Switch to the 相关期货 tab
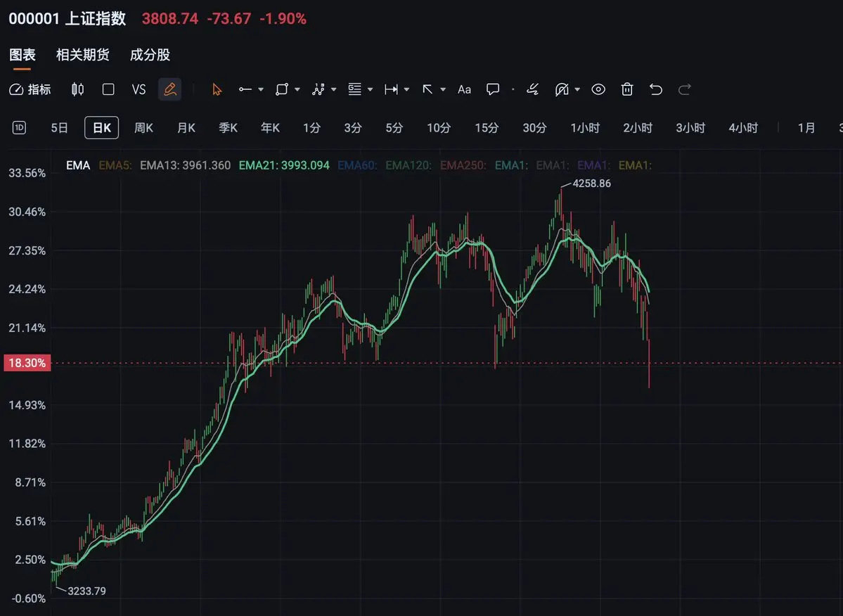 coord(83,55)
